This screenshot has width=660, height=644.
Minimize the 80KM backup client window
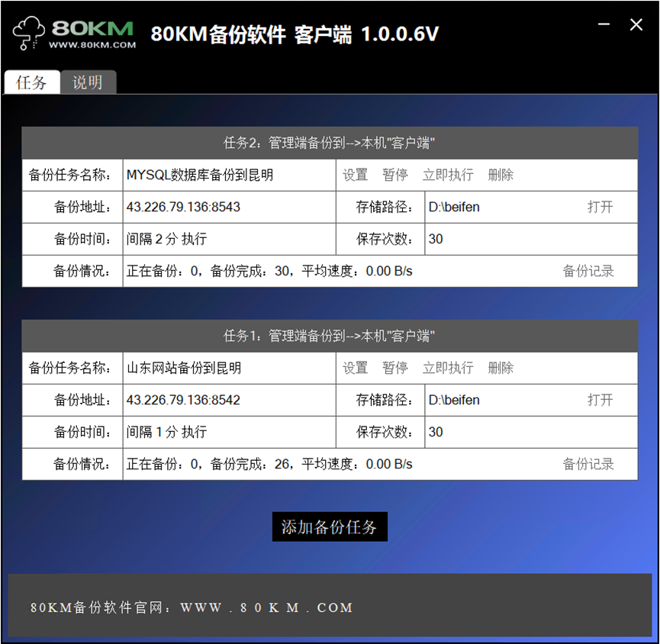pos(604,24)
